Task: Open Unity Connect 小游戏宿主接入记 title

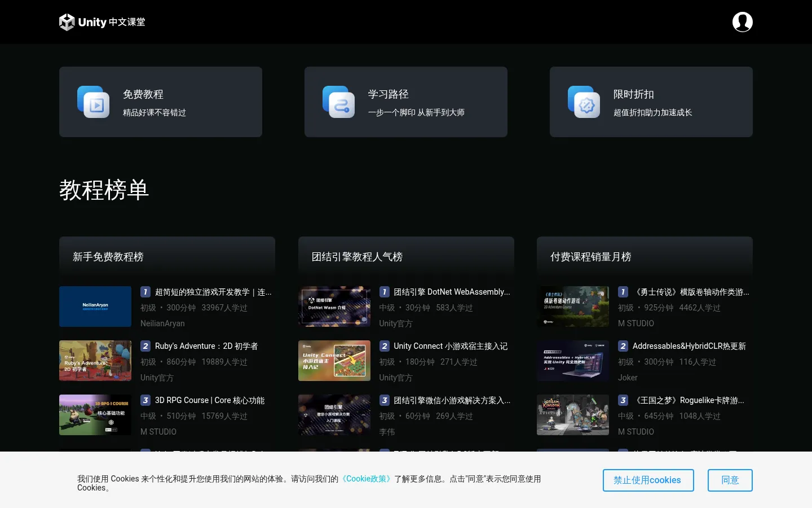Action: click(451, 346)
